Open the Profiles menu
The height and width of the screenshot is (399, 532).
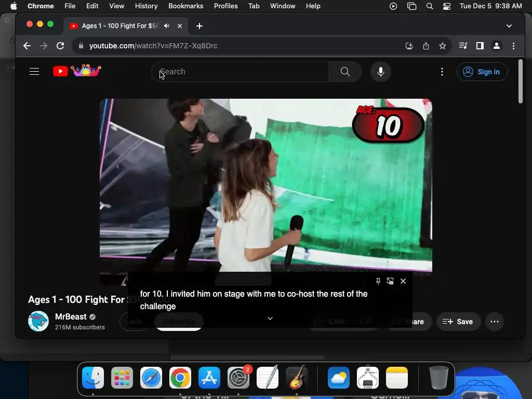coord(225,6)
